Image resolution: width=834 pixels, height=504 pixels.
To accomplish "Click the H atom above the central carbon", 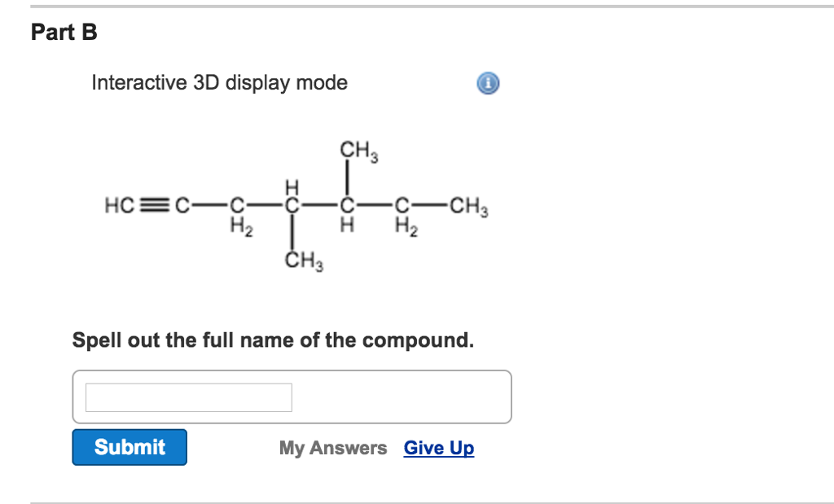I will coord(291,186).
